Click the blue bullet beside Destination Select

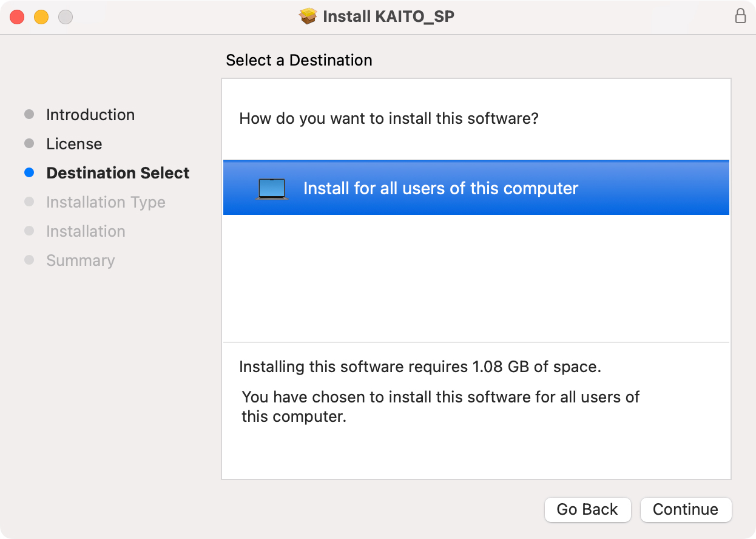point(29,173)
